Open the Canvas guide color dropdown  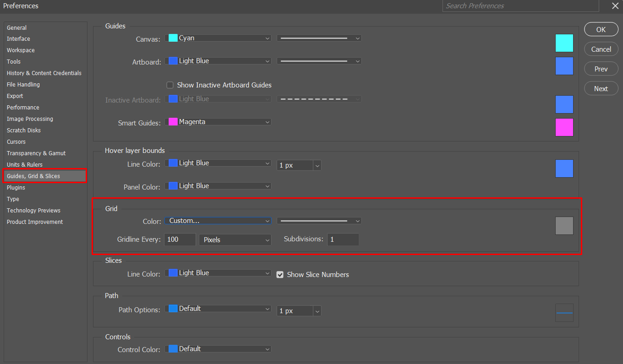[x=218, y=38]
